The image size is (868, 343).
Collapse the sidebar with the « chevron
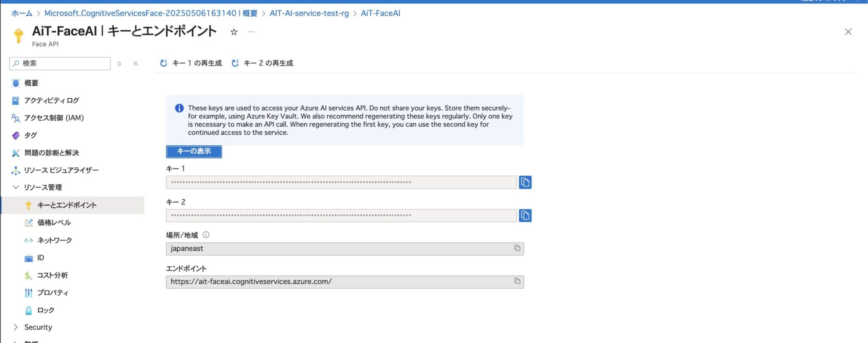136,63
